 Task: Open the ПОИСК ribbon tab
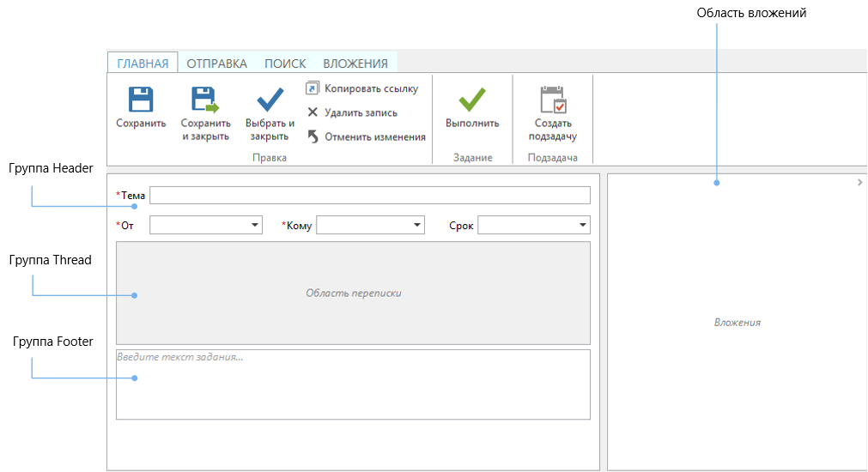pyautogui.click(x=285, y=64)
